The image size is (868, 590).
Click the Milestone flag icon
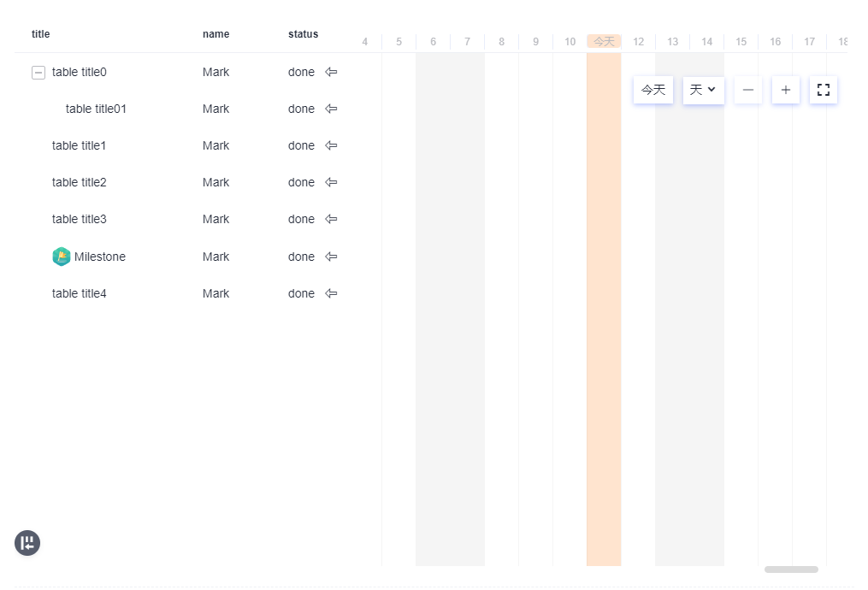(62, 257)
